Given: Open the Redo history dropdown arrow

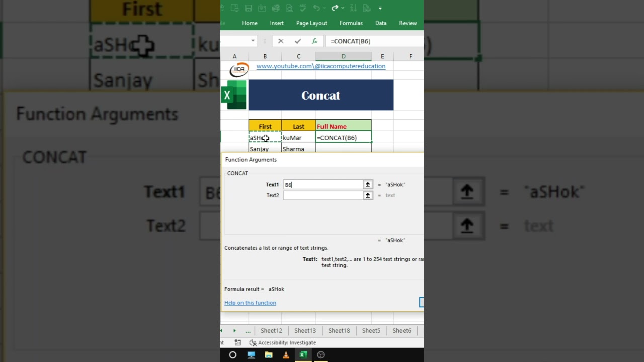Looking at the screenshot, I should pos(343,8).
